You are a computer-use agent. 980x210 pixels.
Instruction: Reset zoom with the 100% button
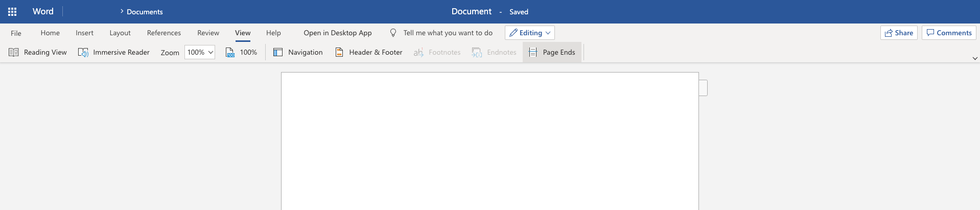pos(242,52)
